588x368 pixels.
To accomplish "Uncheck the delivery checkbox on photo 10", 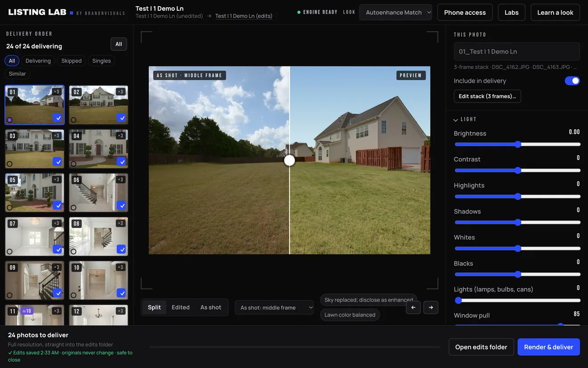I will click(x=122, y=293).
